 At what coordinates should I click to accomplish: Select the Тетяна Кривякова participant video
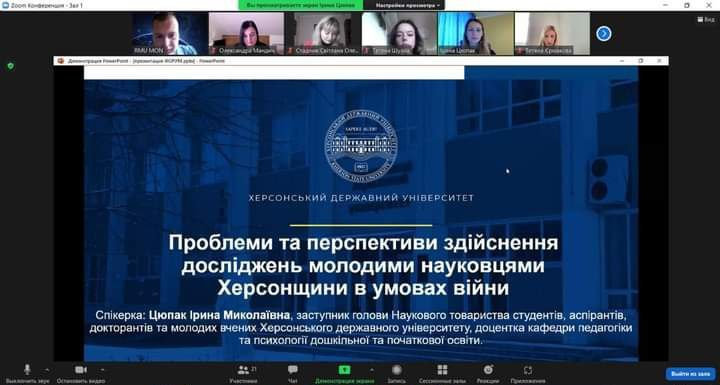pos(552,34)
